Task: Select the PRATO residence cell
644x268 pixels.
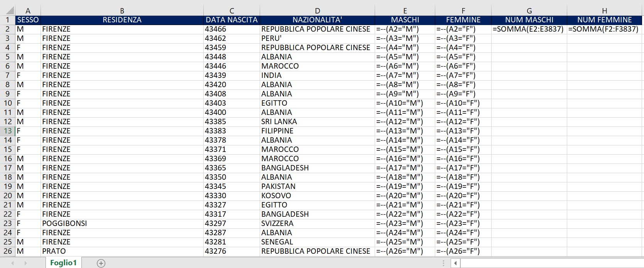Action: (x=122, y=251)
